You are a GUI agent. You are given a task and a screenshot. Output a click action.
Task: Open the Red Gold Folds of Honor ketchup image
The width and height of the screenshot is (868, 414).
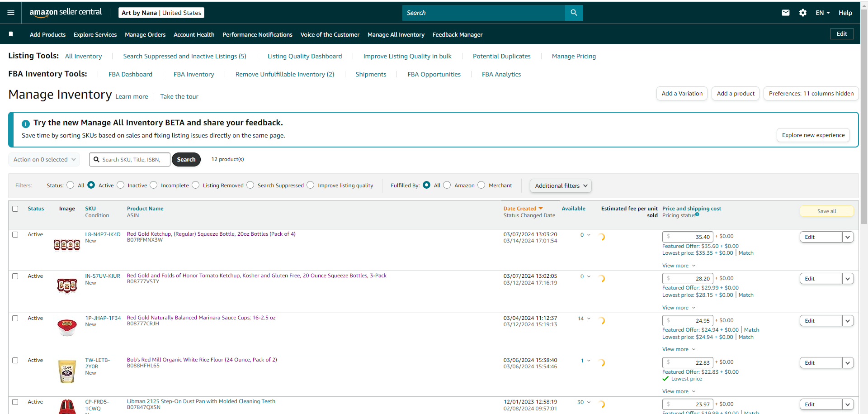(67, 286)
